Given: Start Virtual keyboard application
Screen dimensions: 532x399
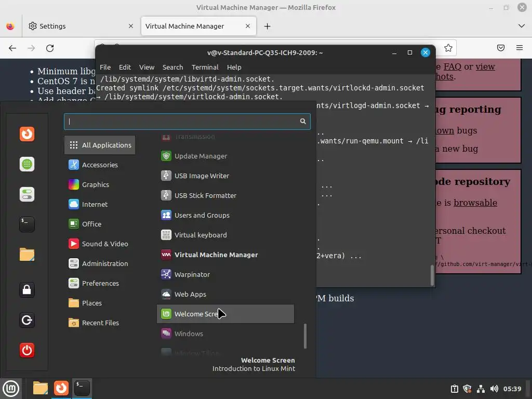Looking at the screenshot, I should 225,235.
